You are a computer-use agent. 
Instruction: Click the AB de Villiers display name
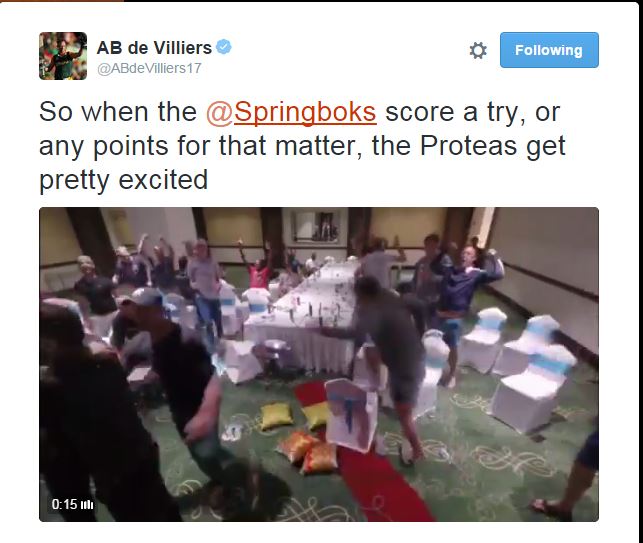[154, 48]
